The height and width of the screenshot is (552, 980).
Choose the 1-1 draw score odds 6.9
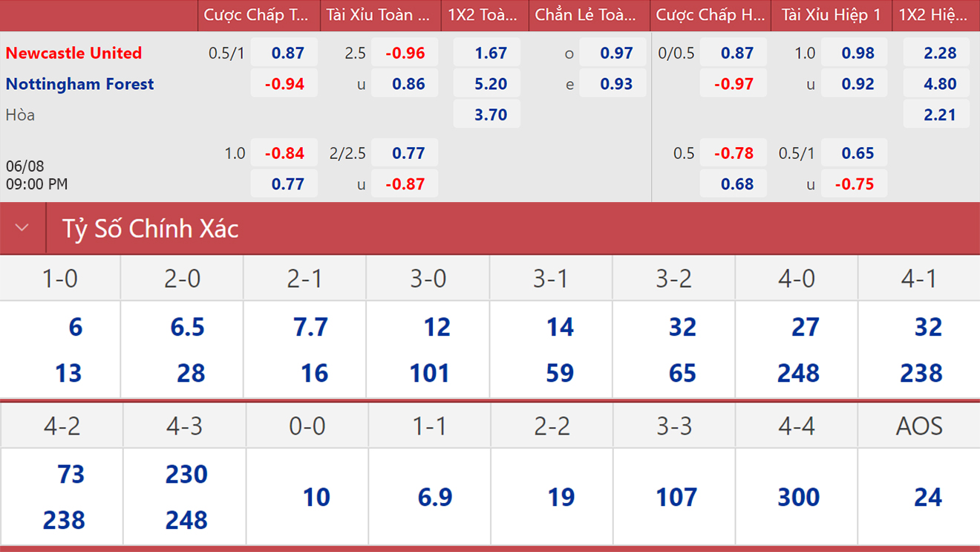point(435,497)
